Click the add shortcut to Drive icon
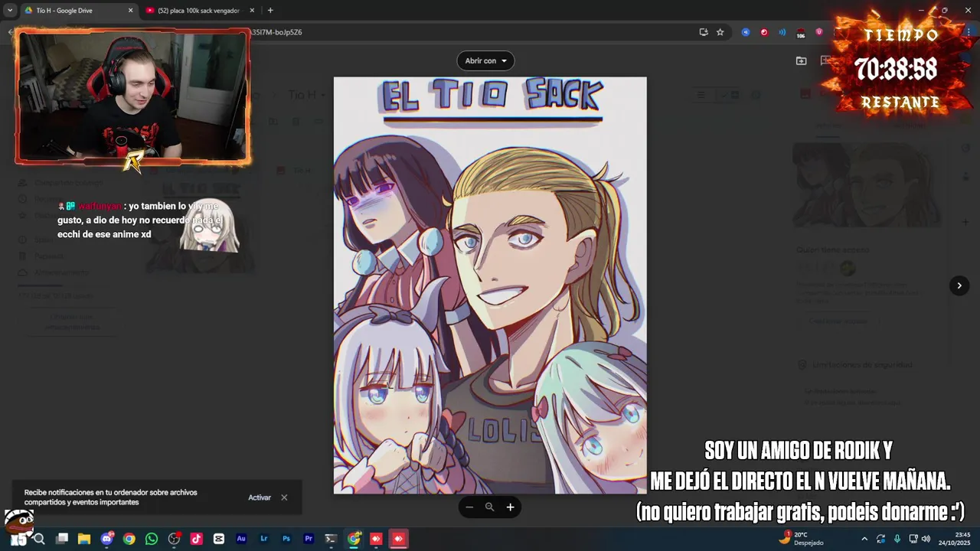The height and width of the screenshot is (551, 980). [802, 60]
